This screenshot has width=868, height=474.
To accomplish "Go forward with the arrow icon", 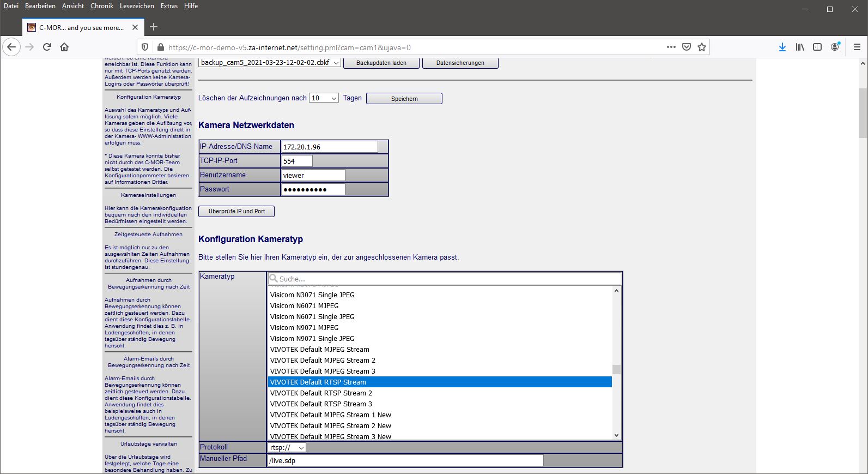I will (x=29, y=47).
